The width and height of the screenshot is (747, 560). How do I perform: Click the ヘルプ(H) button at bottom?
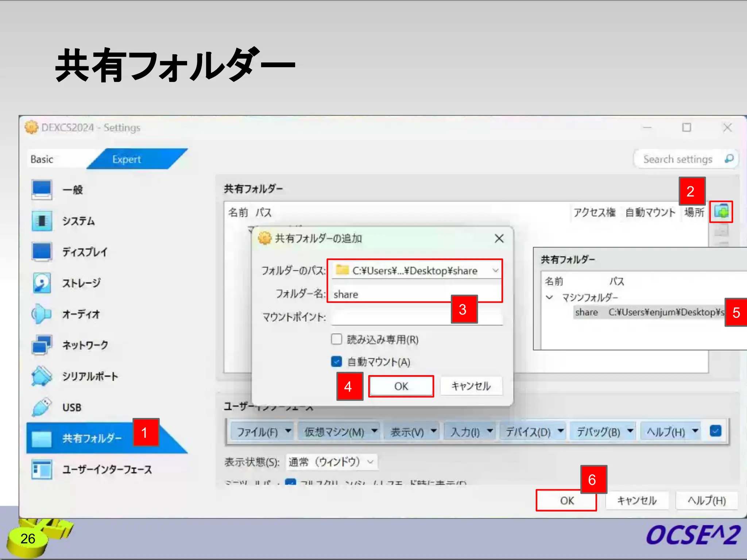click(707, 501)
